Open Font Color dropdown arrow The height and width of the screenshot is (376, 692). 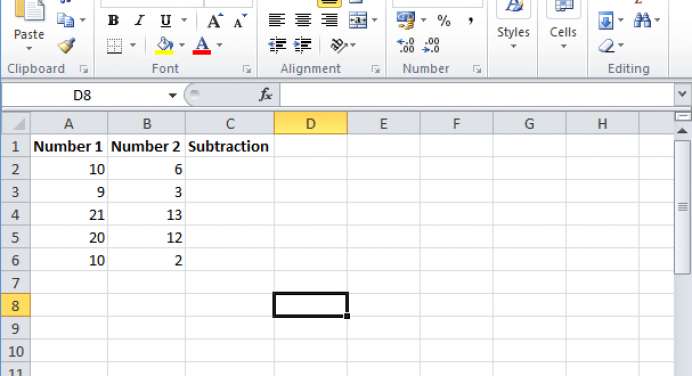click(219, 45)
